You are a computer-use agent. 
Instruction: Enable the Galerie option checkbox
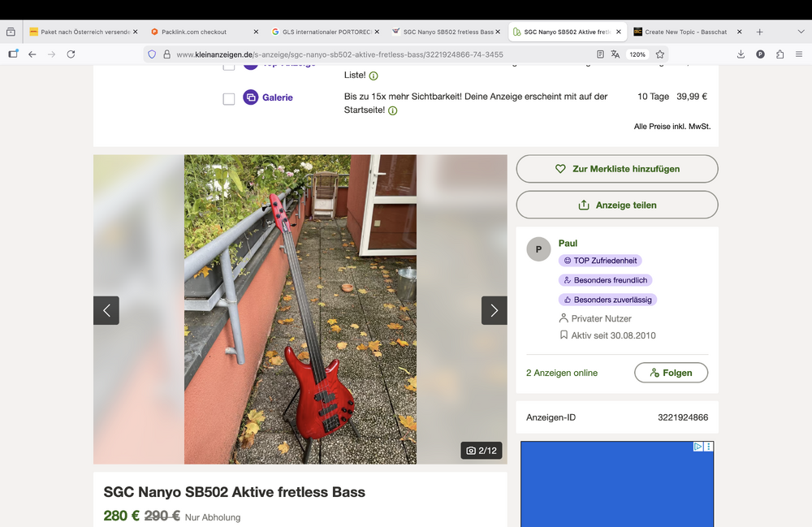coord(229,98)
